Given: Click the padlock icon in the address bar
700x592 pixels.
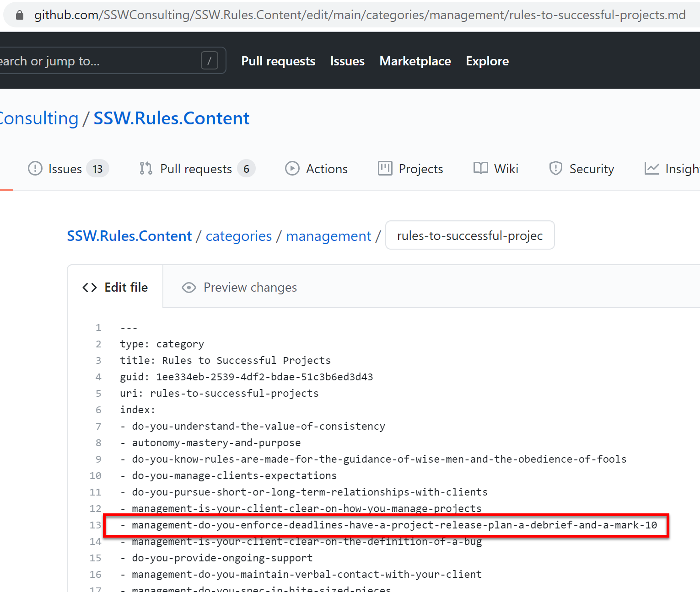Looking at the screenshot, I should (20, 16).
